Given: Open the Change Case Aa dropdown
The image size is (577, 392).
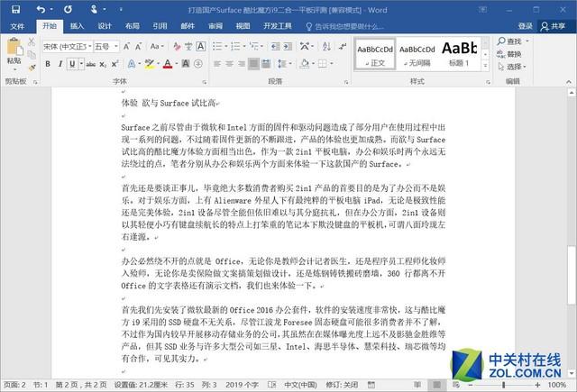Looking at the screenshot, I should (x=158, y=46).
